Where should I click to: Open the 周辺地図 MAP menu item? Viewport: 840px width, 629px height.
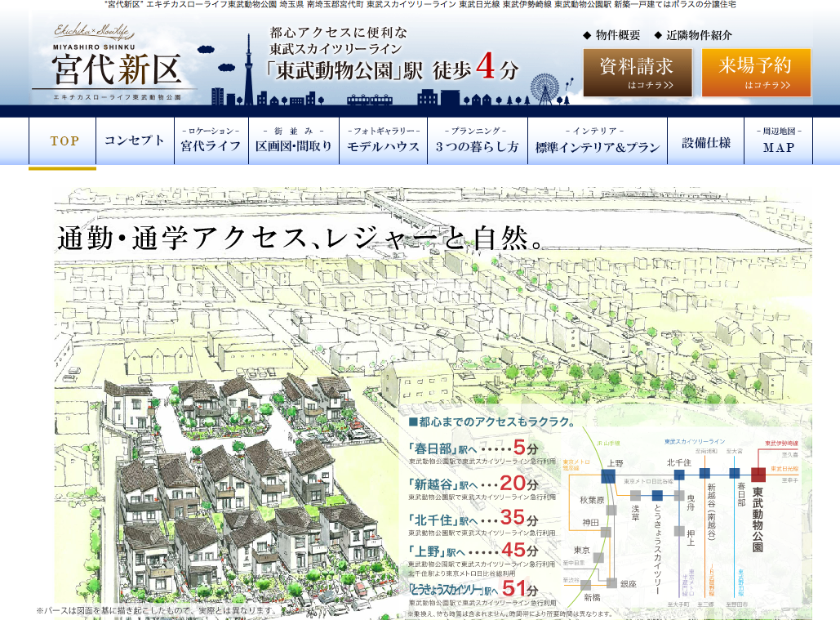[778, 141]
